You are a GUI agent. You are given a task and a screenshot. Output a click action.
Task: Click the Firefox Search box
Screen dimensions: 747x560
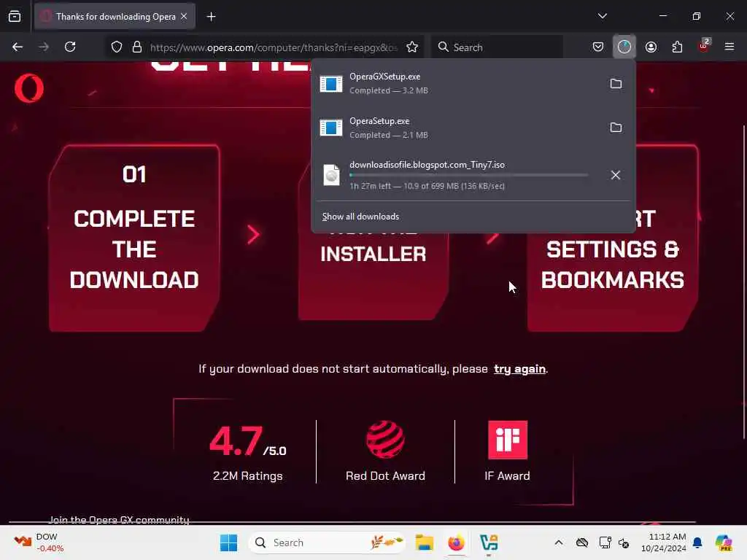pos(498,47)
